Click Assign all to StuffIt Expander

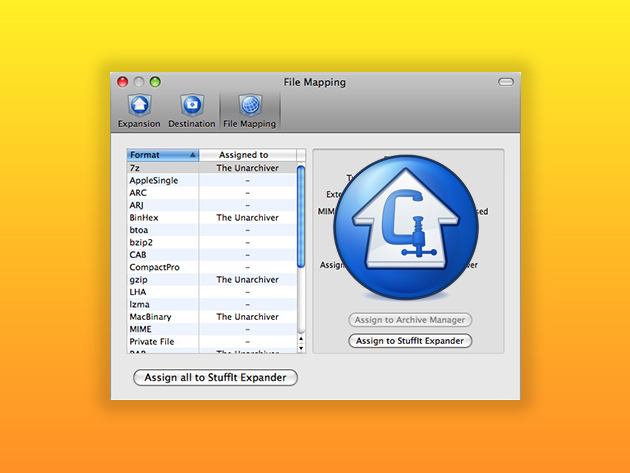point(215,378)
